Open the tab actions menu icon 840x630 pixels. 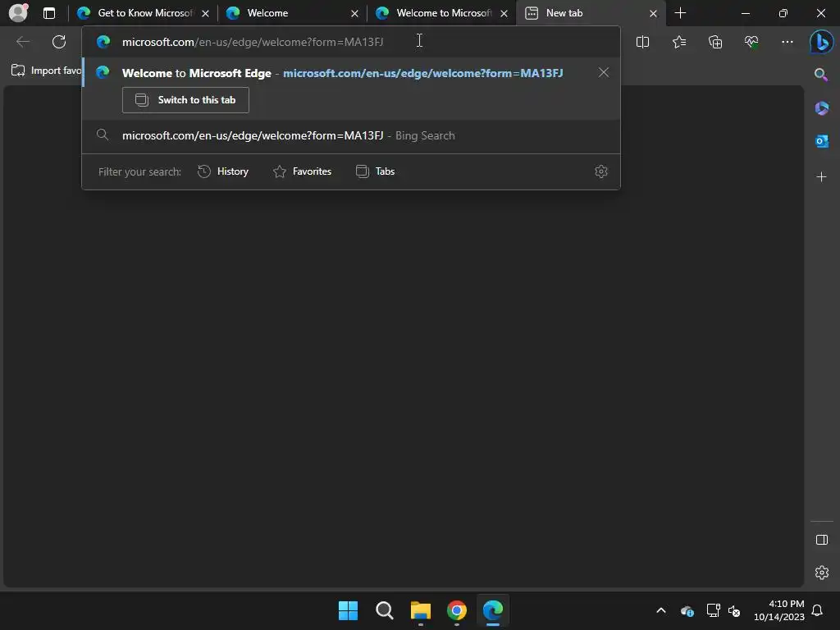[48, 13]
